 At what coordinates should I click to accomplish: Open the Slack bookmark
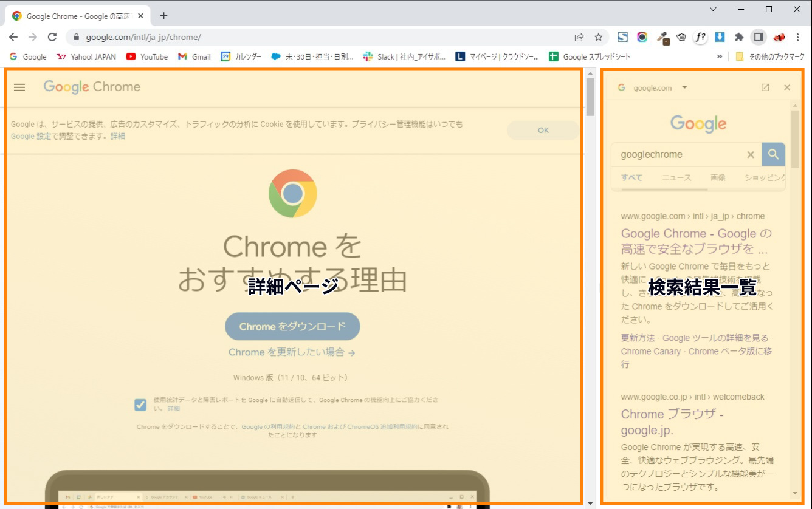pyautogui.click(x=404, y=56)
